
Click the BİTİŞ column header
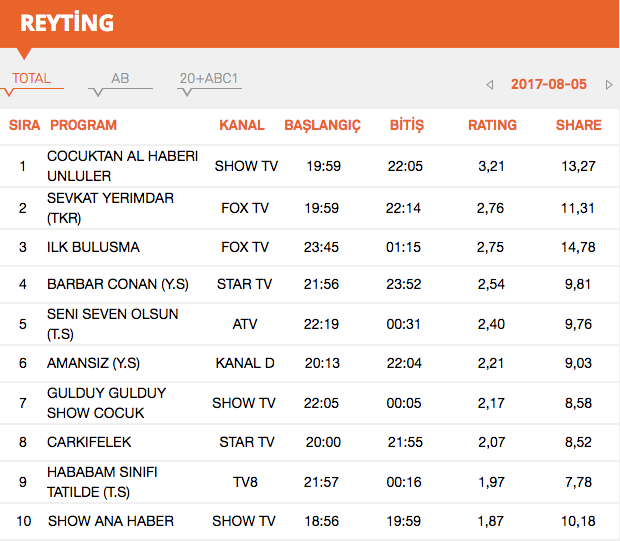coord(407,125)
